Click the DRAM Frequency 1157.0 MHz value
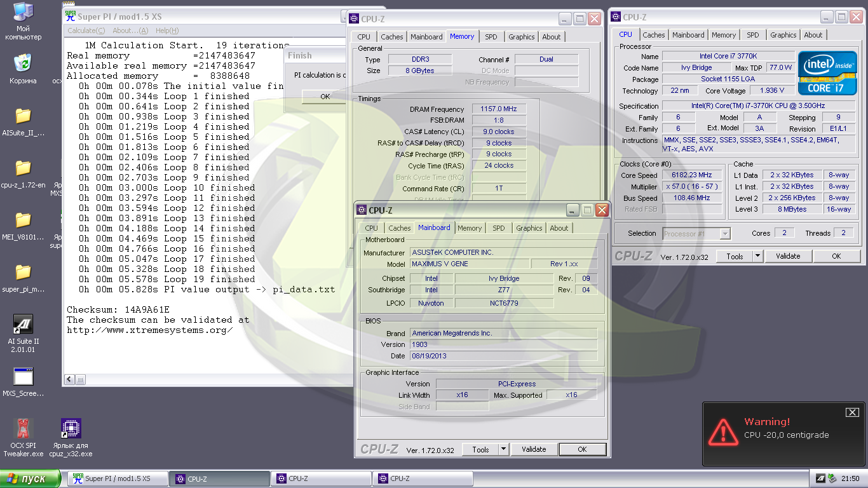868x488 pixels. [499, 109]
